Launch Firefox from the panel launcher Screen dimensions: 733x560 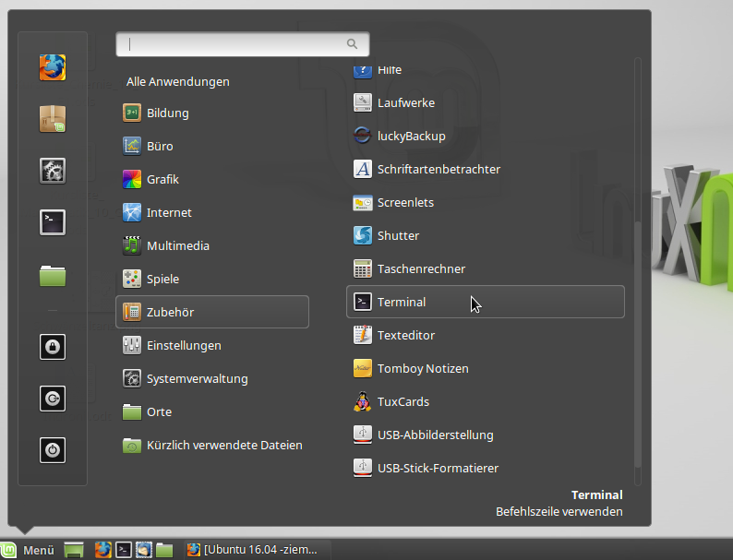pos(102,550)
